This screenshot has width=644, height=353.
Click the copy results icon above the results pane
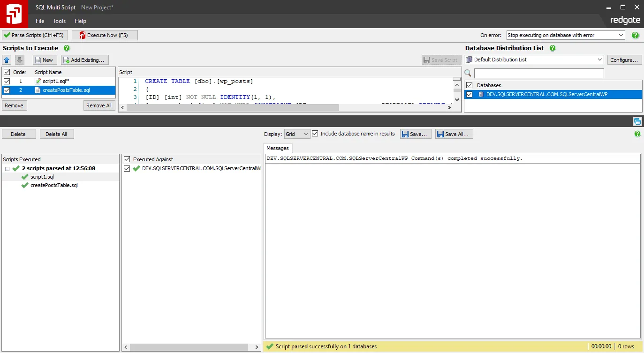(x=637, y=121)
